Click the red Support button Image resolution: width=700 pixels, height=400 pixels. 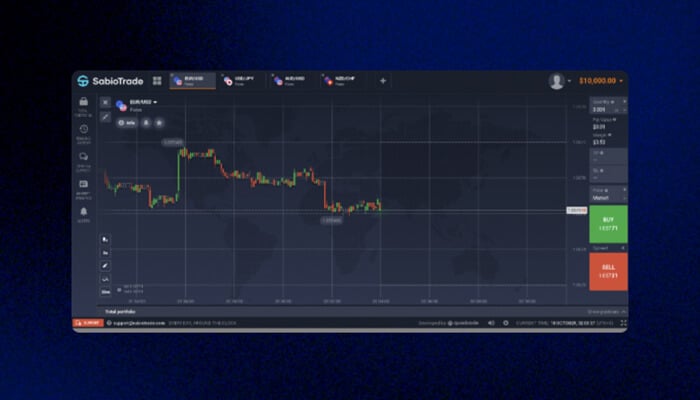click(x=88, y=323)
